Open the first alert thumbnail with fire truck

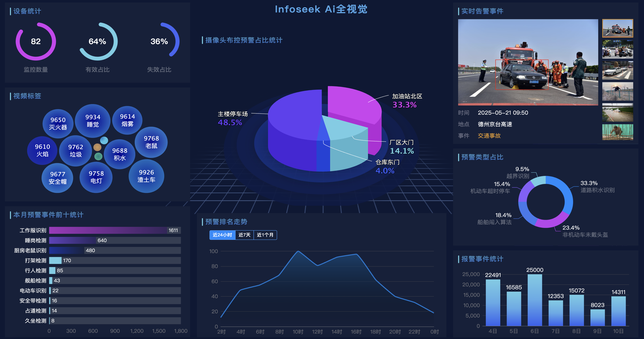click(618, 28)
